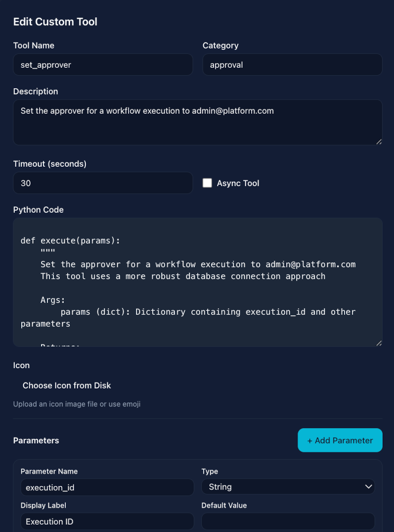394x532 pixels.
Task: Click the Category field containing approval
Action: click(292, 64)
